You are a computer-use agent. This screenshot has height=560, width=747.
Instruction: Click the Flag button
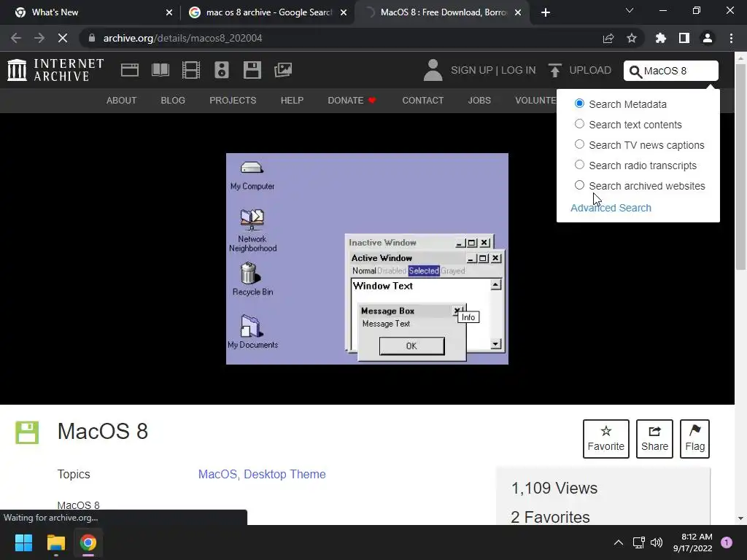click(x=695, y=439)
